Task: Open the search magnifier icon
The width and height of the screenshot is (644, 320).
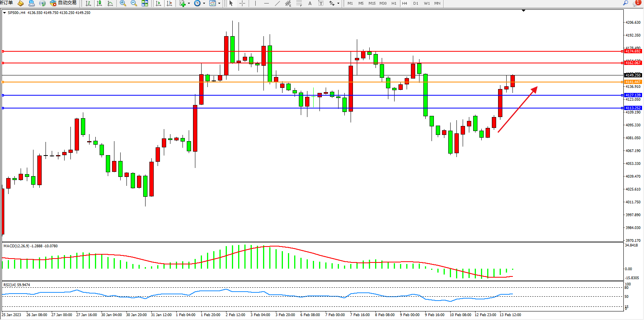Action: [625, 3]
